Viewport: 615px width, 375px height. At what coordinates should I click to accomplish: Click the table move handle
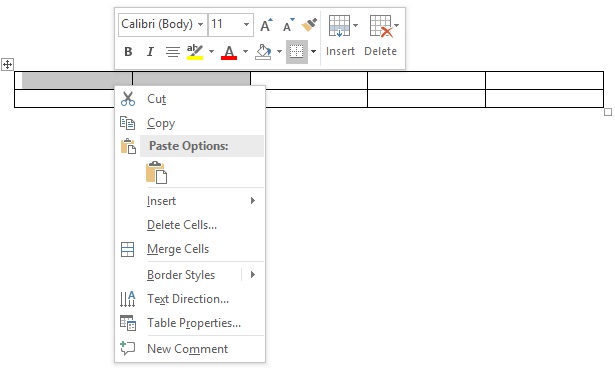point(7,64)
